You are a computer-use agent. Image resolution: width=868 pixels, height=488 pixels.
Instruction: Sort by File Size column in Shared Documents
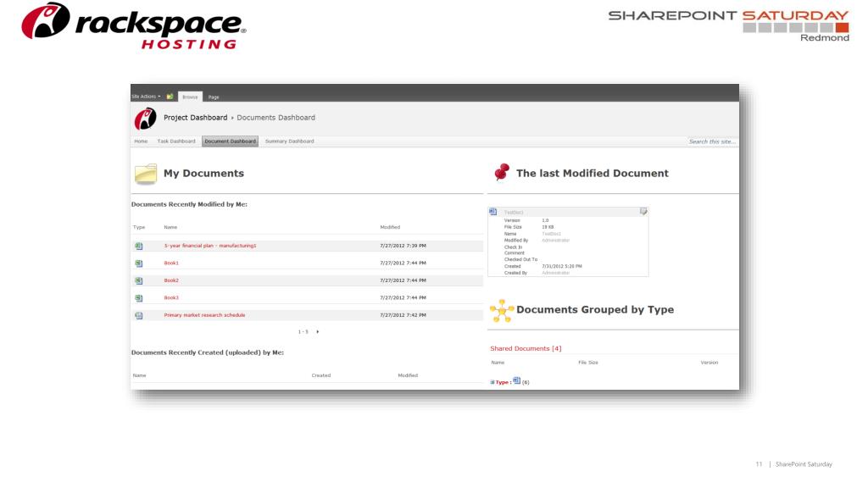(588, 363)
